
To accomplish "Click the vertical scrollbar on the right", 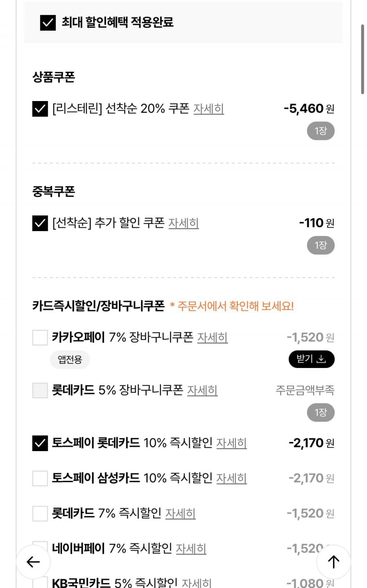I will pos(362,59).
